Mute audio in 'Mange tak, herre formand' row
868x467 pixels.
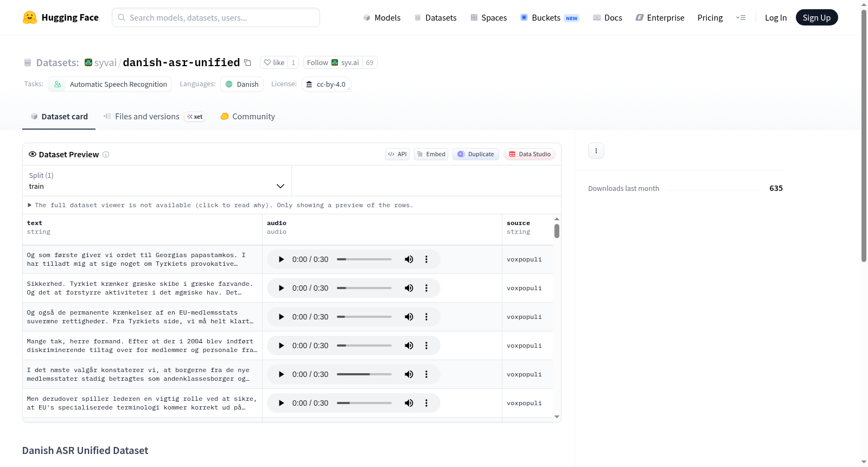pos(409,346)
